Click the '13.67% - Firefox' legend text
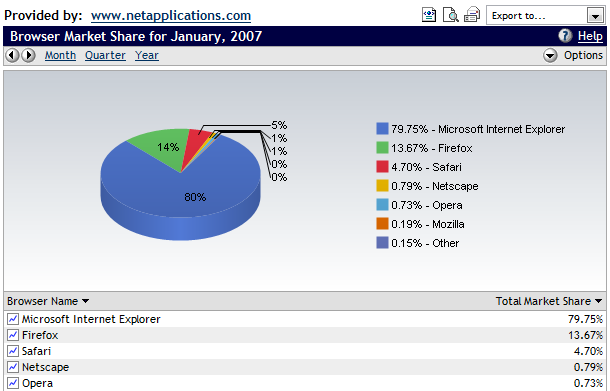The width and height of the screenshot is (610, 391). click(x=431, y=148)
